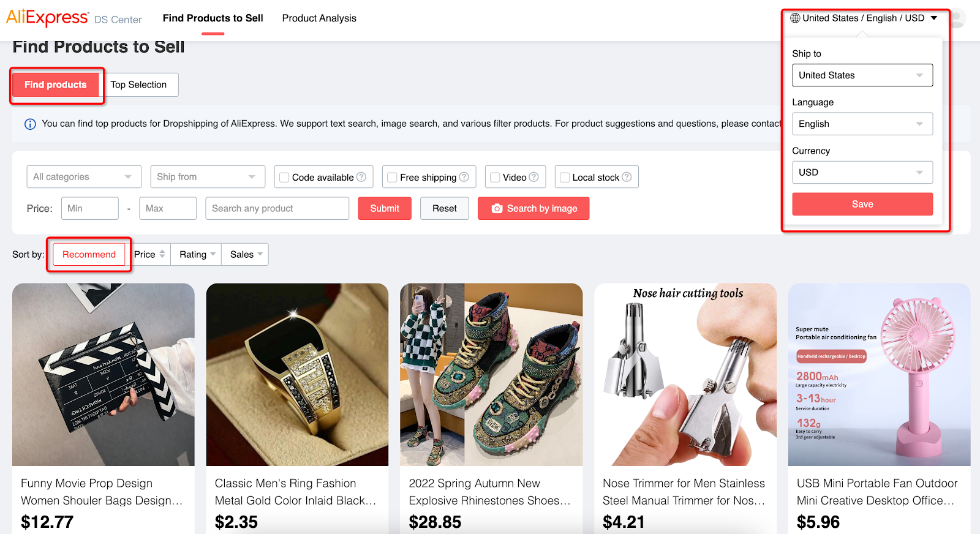Click help icon next to Code available
The width and height of the screenshot is (980, 534).
(361, 177)
